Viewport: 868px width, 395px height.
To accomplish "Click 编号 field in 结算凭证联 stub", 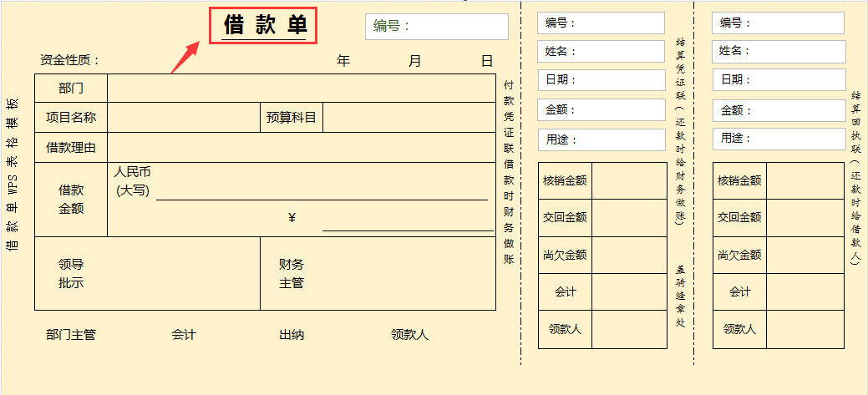I will 601,23.
